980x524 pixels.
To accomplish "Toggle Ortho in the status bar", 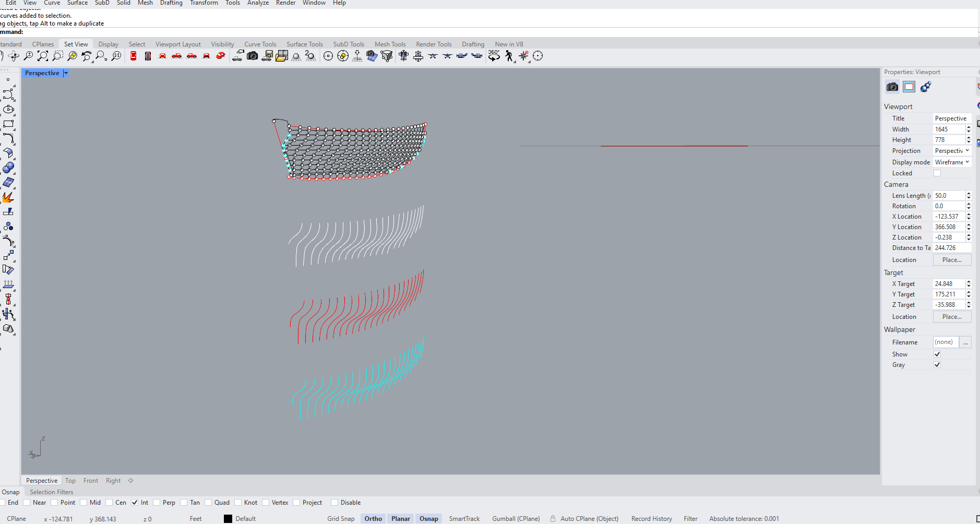I will point(373,518).
